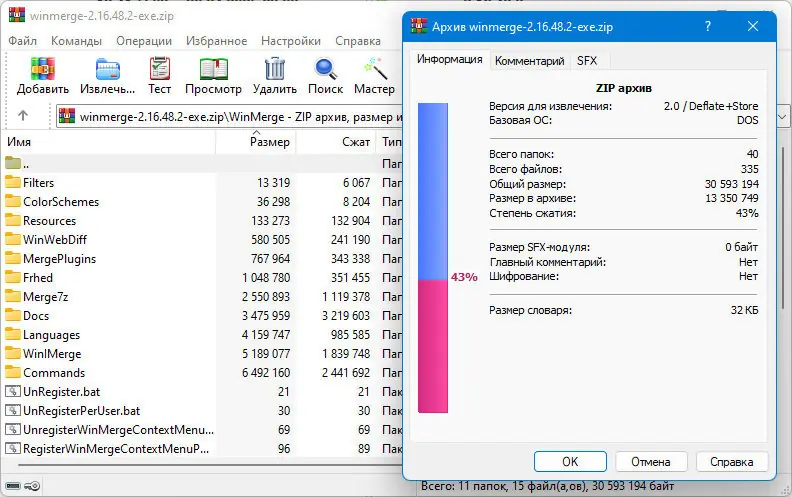Sort by the Сжат column header
792x497 pixels.
click(x=336, y=142)
